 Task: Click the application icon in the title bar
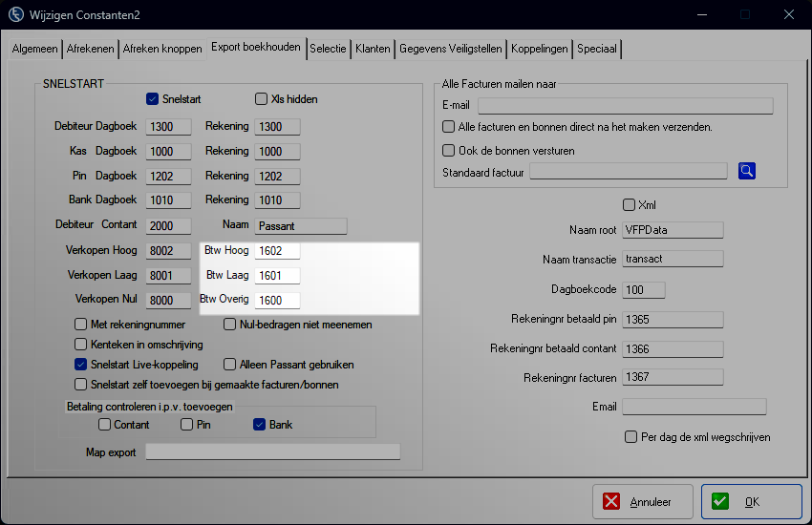16,15
